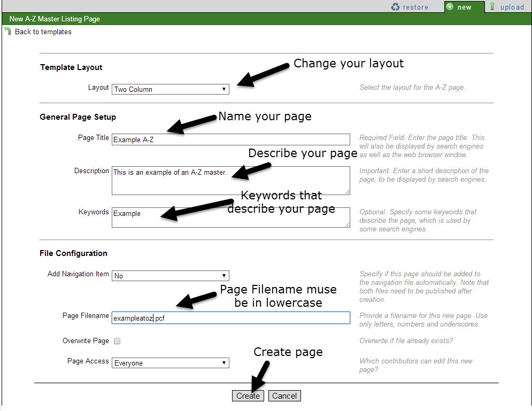Viewport: 532px width, 411px height.
Task: Focus the Description text area
Action: coord(231,181)
